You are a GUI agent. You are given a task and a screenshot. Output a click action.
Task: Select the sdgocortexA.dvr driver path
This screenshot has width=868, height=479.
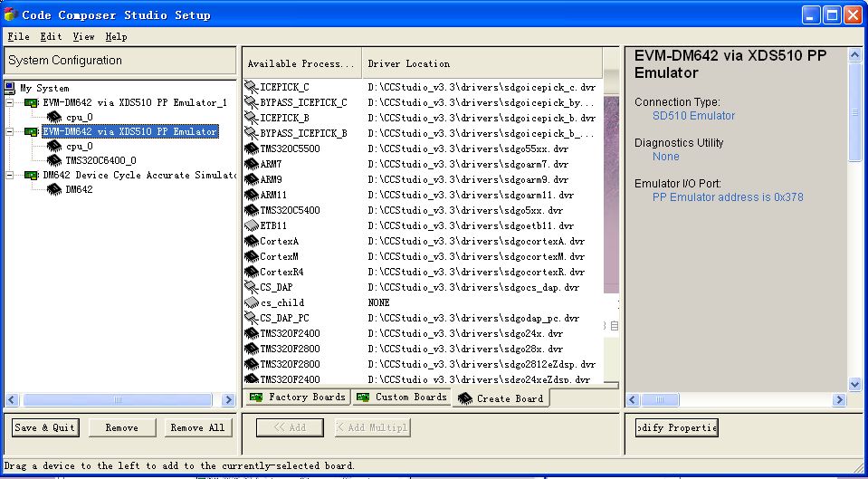(x=476, y=242)
